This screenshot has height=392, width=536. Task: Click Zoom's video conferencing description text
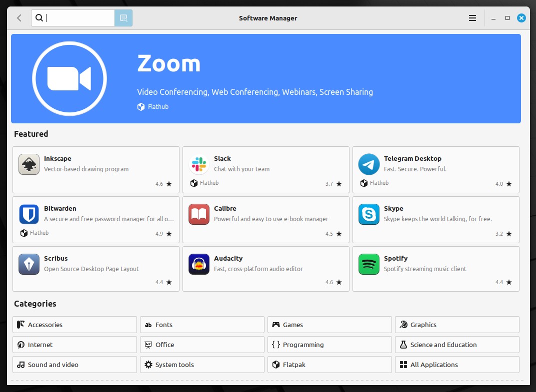click(255, 92)
